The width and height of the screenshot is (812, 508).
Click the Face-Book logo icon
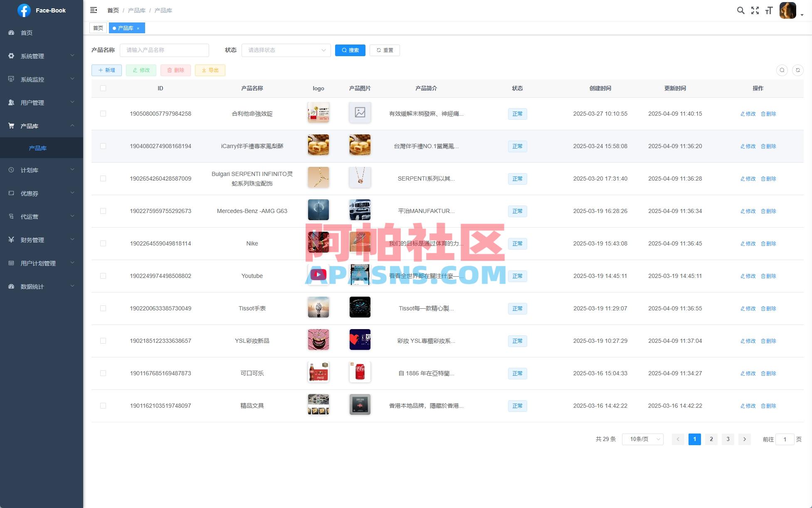click(24, 10)
